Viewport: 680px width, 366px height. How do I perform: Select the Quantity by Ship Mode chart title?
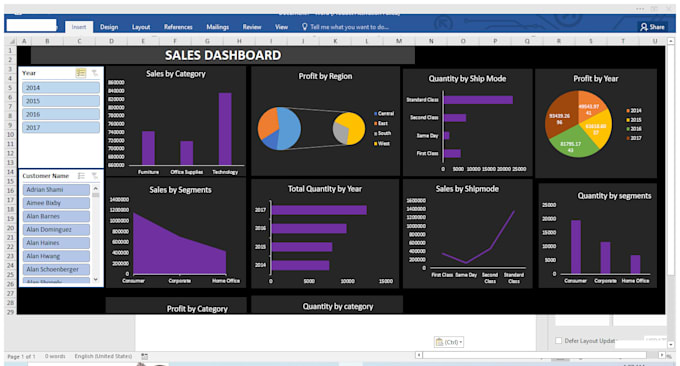pyautogui.click(x=467, y=78)
